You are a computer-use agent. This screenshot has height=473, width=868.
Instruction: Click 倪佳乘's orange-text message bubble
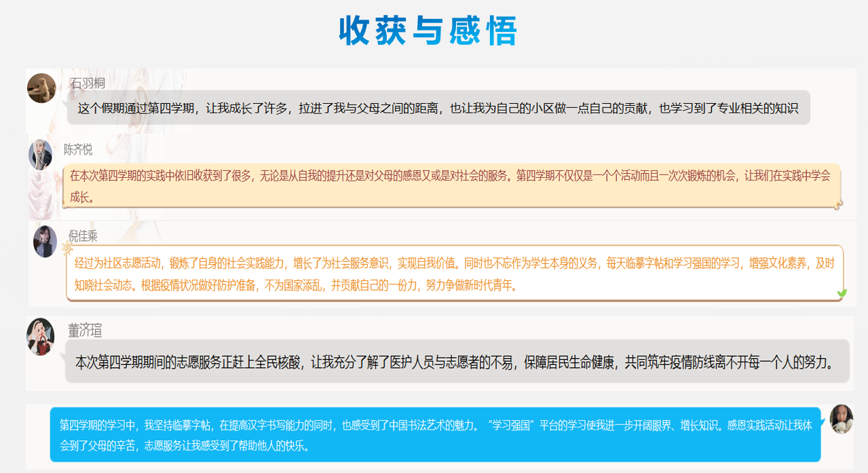[454, 273]
